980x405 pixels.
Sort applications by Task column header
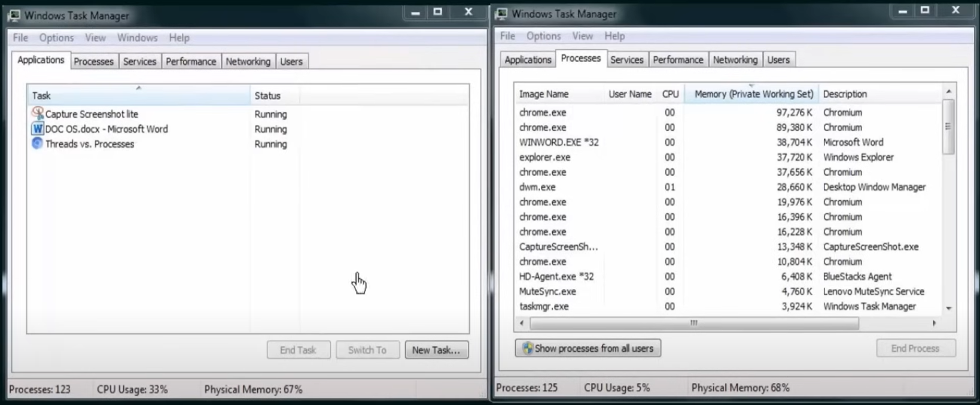click(139, 96)
